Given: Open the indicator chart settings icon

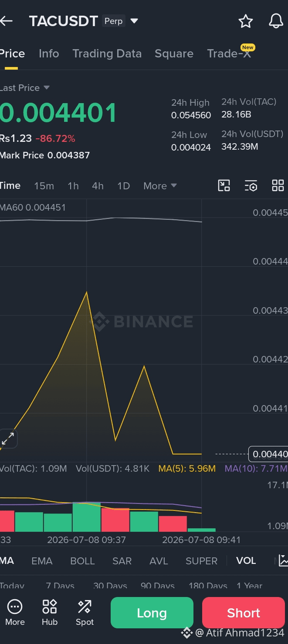Looking at the screenshot, I should 283,560.
